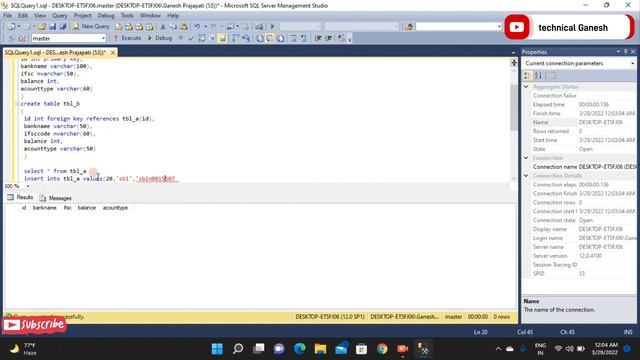The image size is (640, 360).
Task: Collapse the Connection Details section
Action: coord(526,176)
